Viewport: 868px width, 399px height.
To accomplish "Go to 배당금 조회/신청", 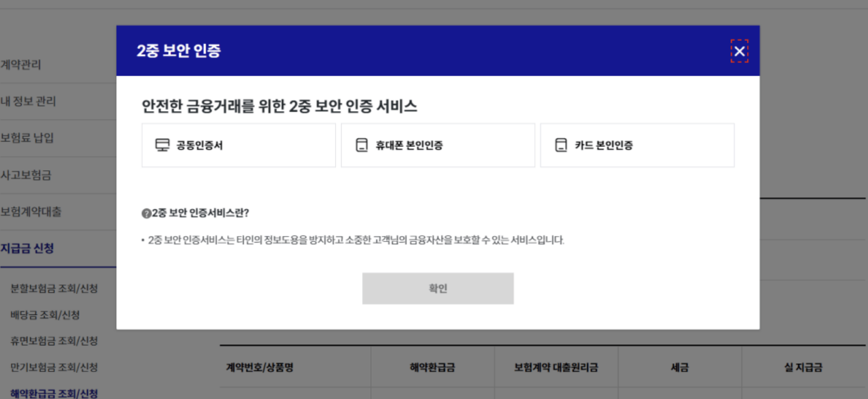I will click(x=45, y=315).
